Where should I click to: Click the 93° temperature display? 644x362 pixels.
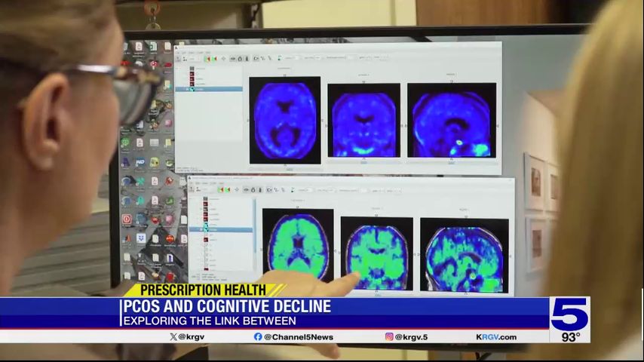tap(571, 337)
